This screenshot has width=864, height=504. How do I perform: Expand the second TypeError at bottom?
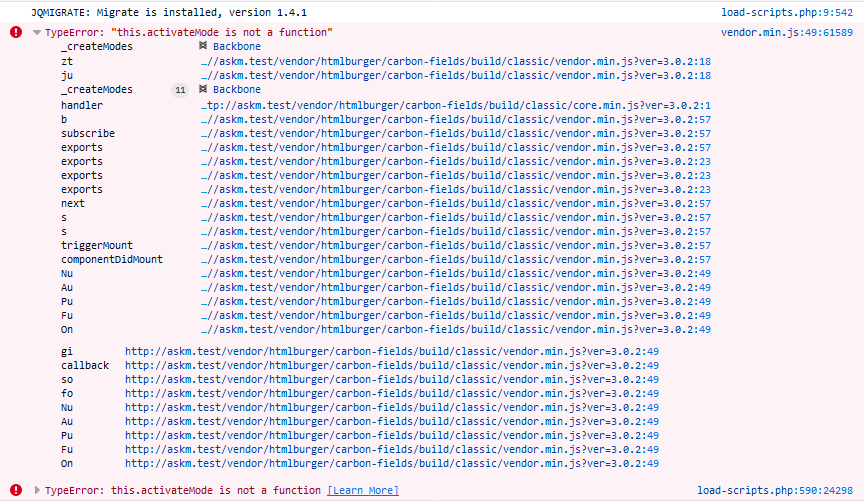(x=37, y=490)
